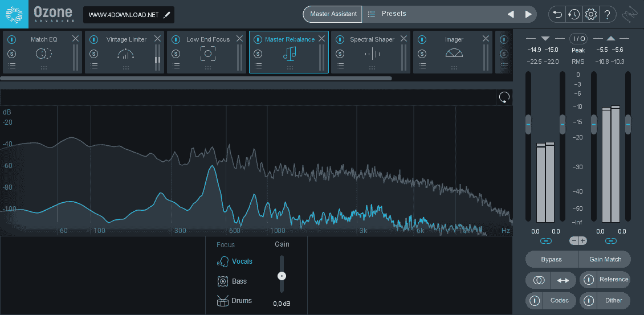Click the iZotope logo icon
This screenshot has width=644, height=315.
click(x=630, y=14)
